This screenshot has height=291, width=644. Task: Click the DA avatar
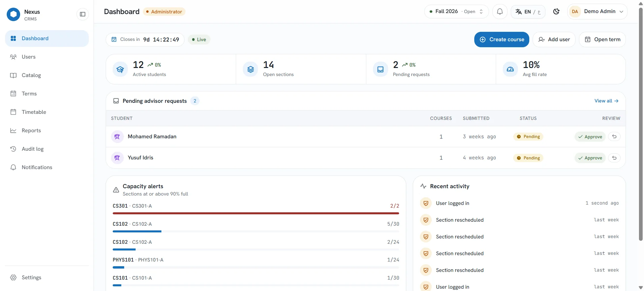tap(575, 12)
